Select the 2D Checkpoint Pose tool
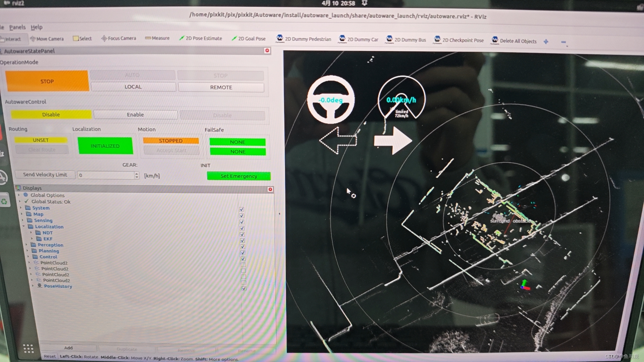The height and width of the screenshot is (362, 644). (459, 40)
